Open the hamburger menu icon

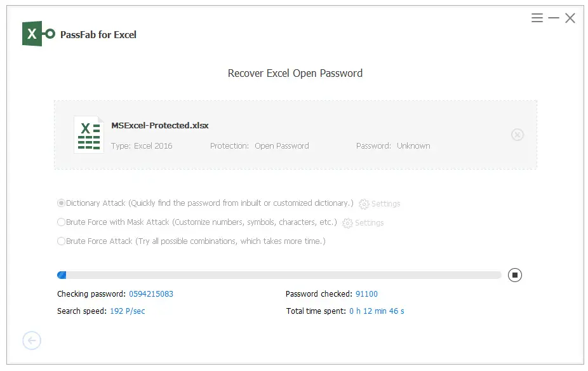click(537, 18)
